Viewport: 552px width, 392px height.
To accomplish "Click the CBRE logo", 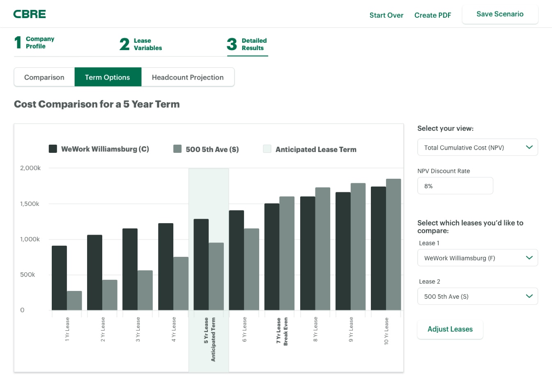I will (x=30, y=14).
